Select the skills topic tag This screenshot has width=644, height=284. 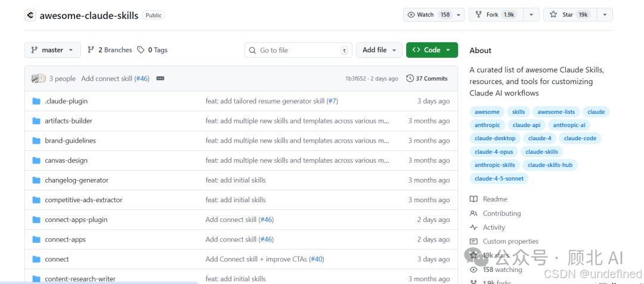519,112
